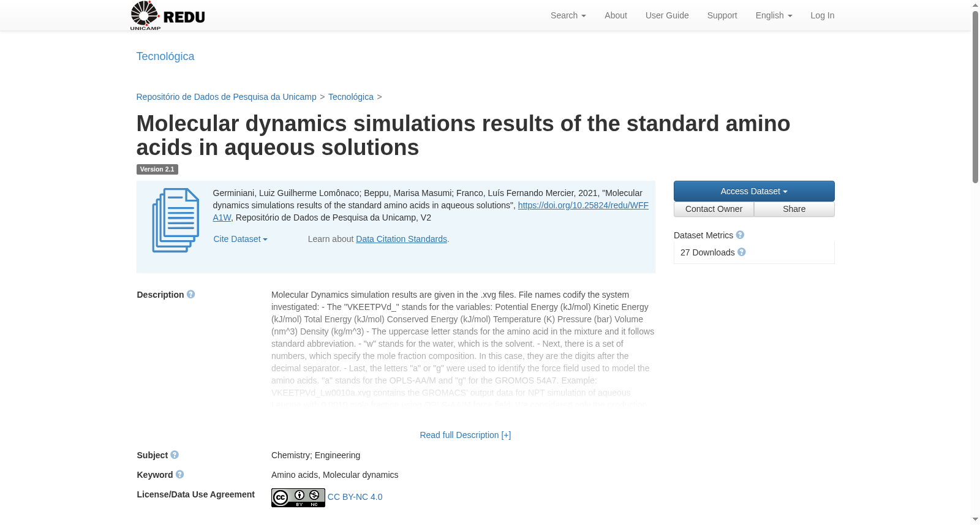Show the Subject help tooltip icon
The image size is (980, 525).
175,455
